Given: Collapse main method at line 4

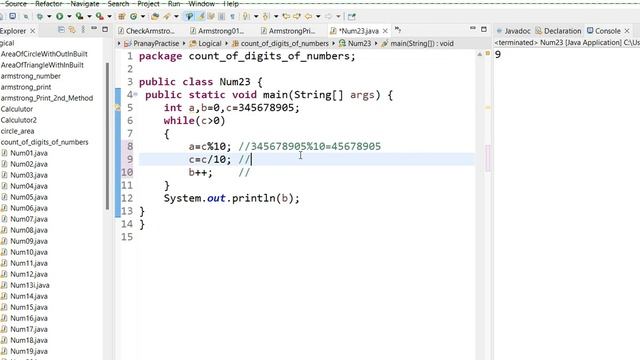Looking at the screenshot, I should click(136, 95).
